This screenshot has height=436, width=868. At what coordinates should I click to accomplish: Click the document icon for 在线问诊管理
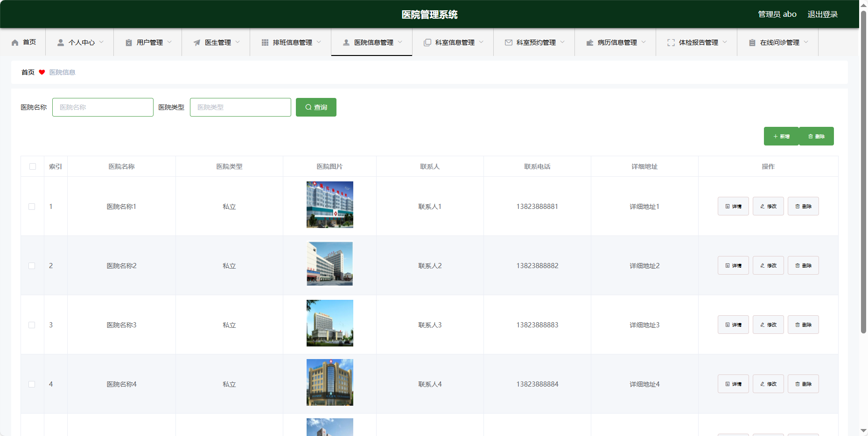(x=752, y=42)
